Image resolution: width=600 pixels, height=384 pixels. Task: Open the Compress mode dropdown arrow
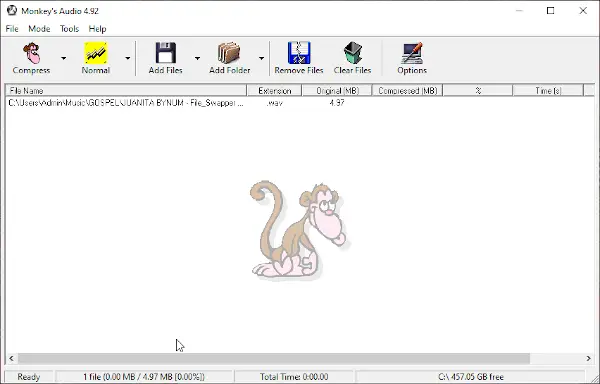64,58
